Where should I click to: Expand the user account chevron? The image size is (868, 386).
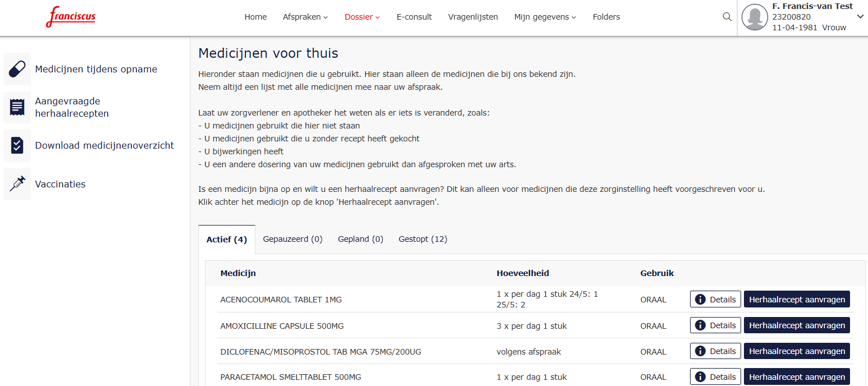coord(860,16)
